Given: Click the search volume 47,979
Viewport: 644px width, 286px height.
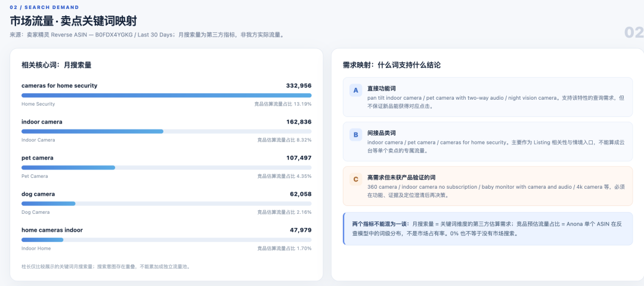Looking at the screenshot, I should [x=301, y=230].
